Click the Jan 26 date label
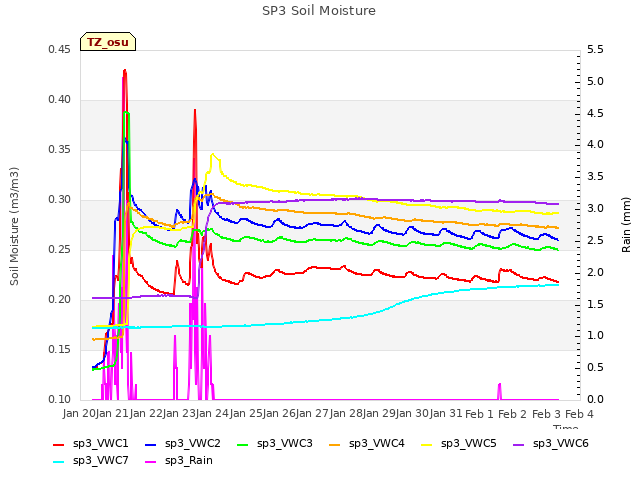The height and width of the screenshot is (480, 640). coord(280,414)
